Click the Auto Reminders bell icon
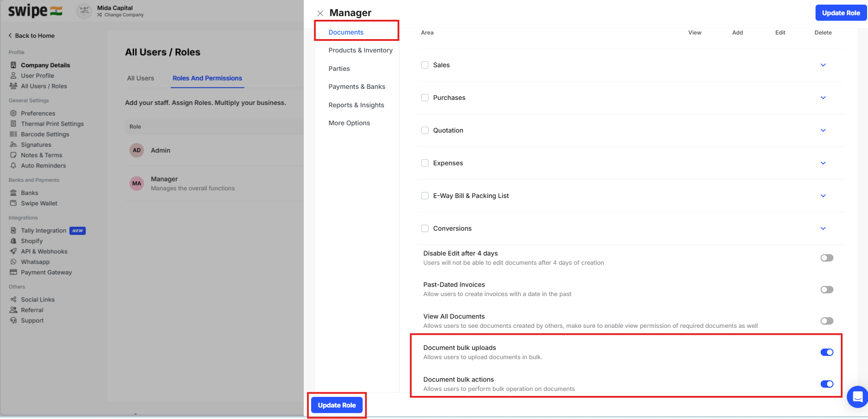Screen dimensions: 868x419 coord(13,166)
